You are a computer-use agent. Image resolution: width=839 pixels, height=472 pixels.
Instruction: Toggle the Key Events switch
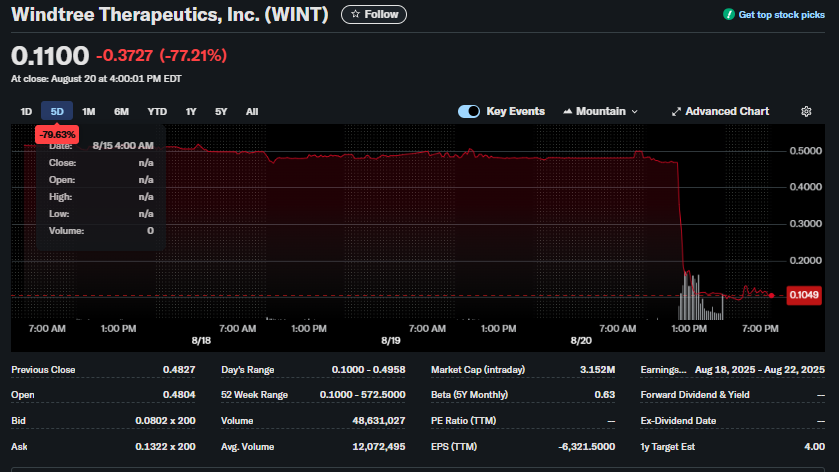(469, 111)
